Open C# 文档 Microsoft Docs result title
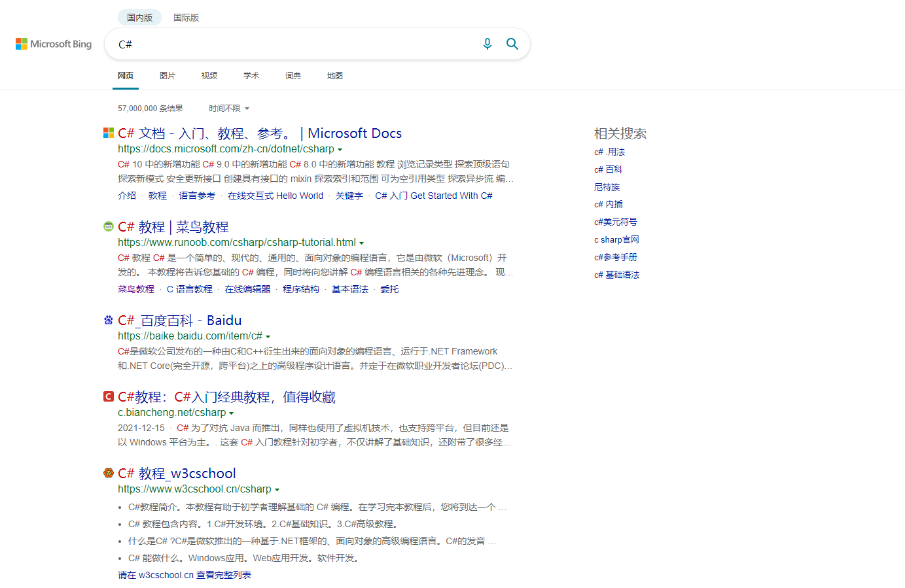The height and width of the screenshot is (588, 905). pyautogui.click(x=260, y=133)
